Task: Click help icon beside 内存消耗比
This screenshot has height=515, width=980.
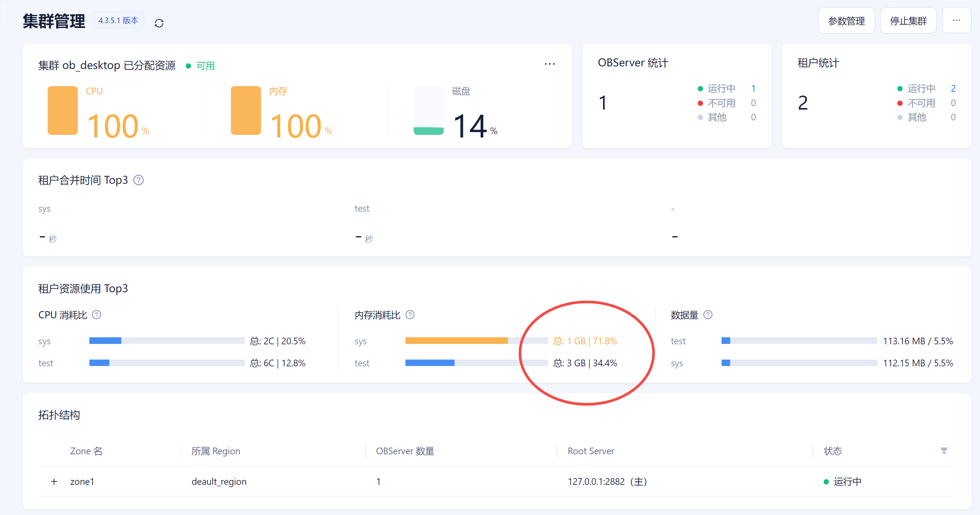Action: click(x=410, y=315)
